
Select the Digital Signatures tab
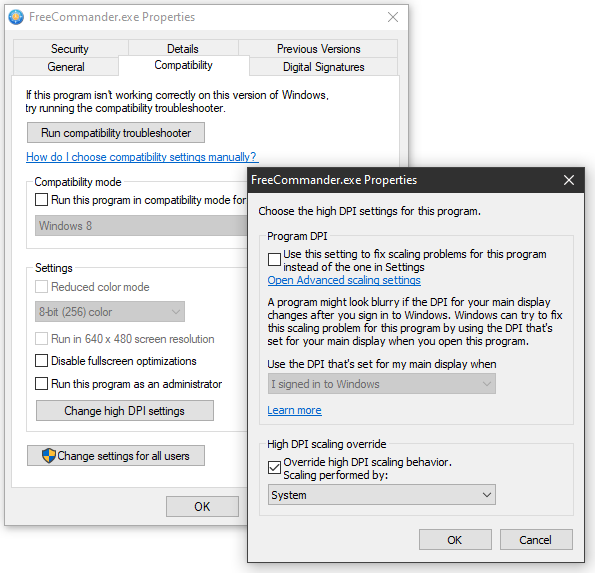[x=323, y=67]
